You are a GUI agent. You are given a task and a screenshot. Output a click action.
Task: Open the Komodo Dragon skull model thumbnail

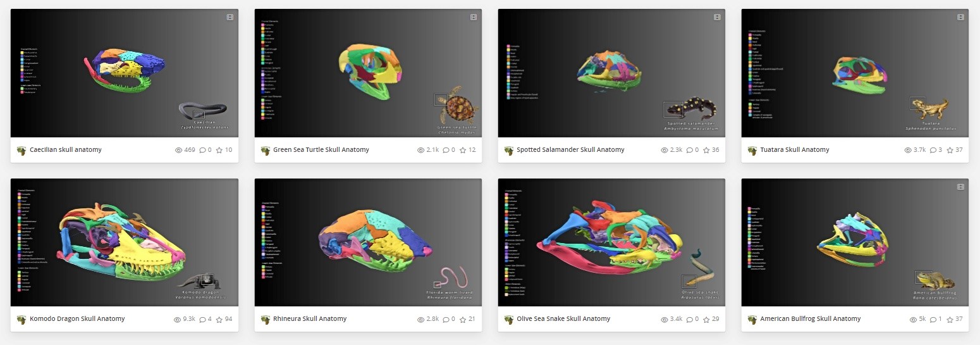point(125,242)
